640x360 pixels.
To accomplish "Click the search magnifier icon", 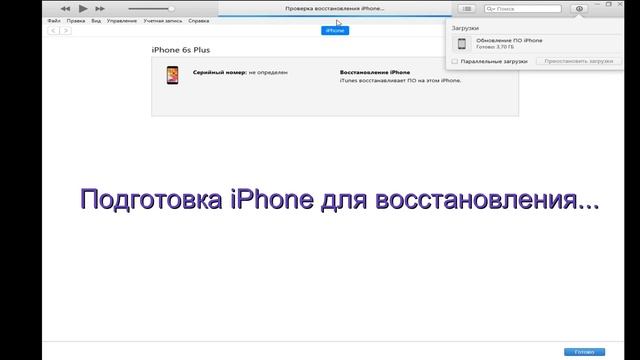I will coord(489,9).
